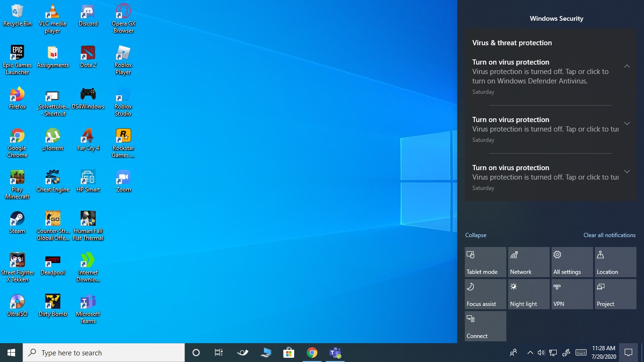The image size is (644, 362).
Task: Open Project display quick action
Action: pos(616,294)
